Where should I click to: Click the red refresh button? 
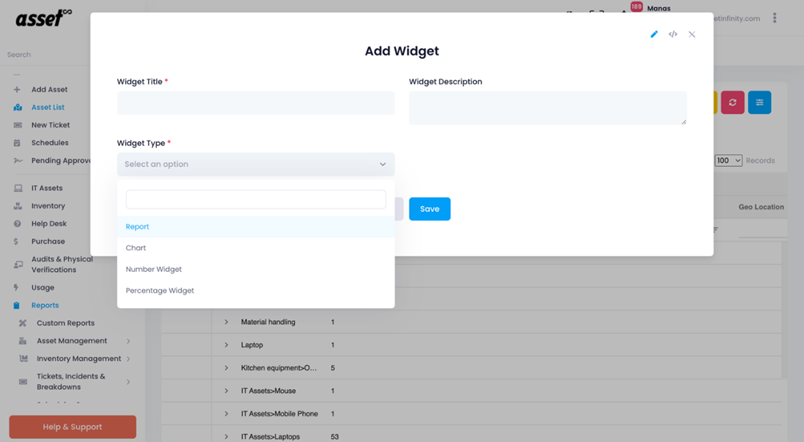tap(732, 103)
